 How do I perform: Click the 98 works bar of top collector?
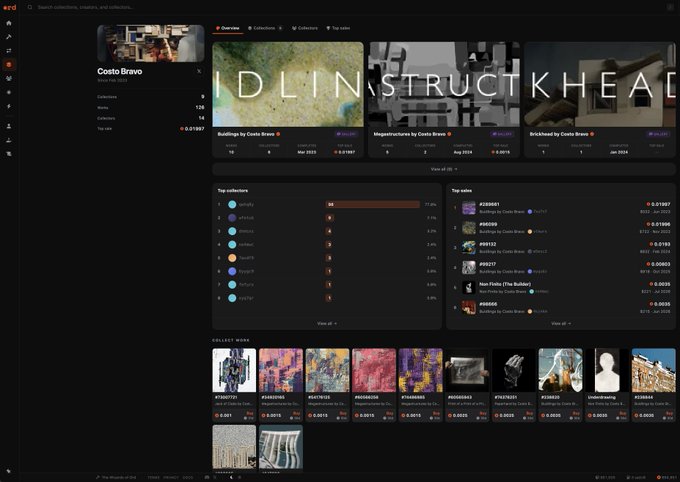coord(373,204)
